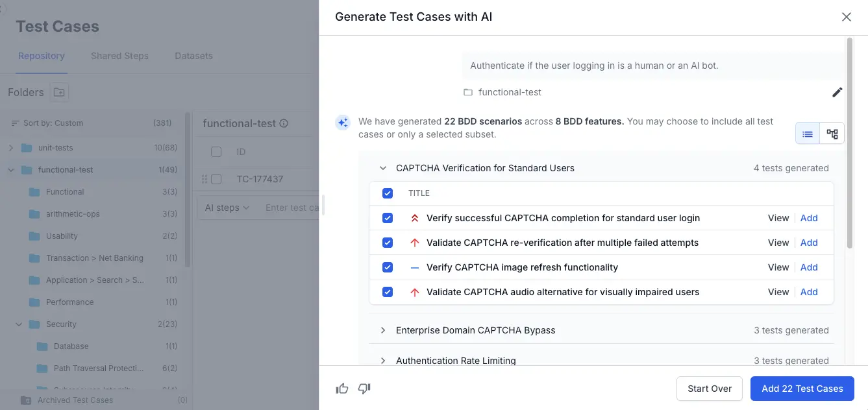Add the CAPTCHA audio alternative test
Image resolution: width=868 pixels, height=410 pixels.
809,292
